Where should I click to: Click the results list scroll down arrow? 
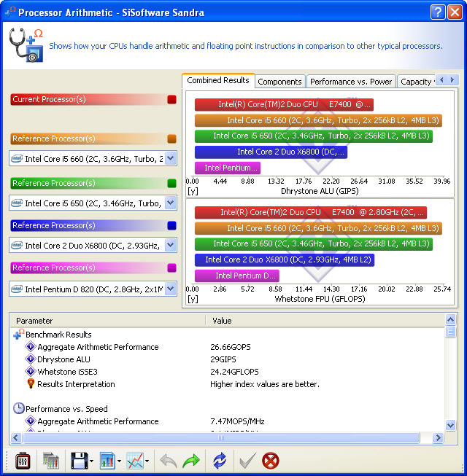click(450, 425)
